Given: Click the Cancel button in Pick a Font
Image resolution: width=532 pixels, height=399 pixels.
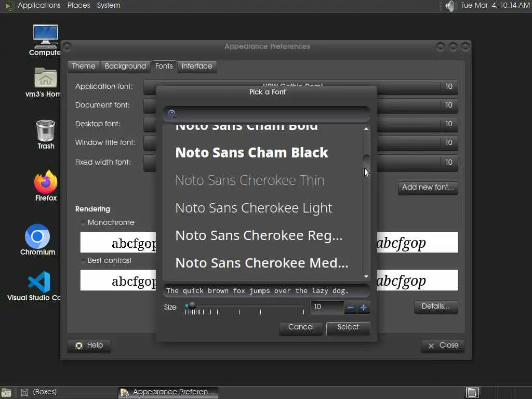Looking at the screenshot, I should 301,327.
